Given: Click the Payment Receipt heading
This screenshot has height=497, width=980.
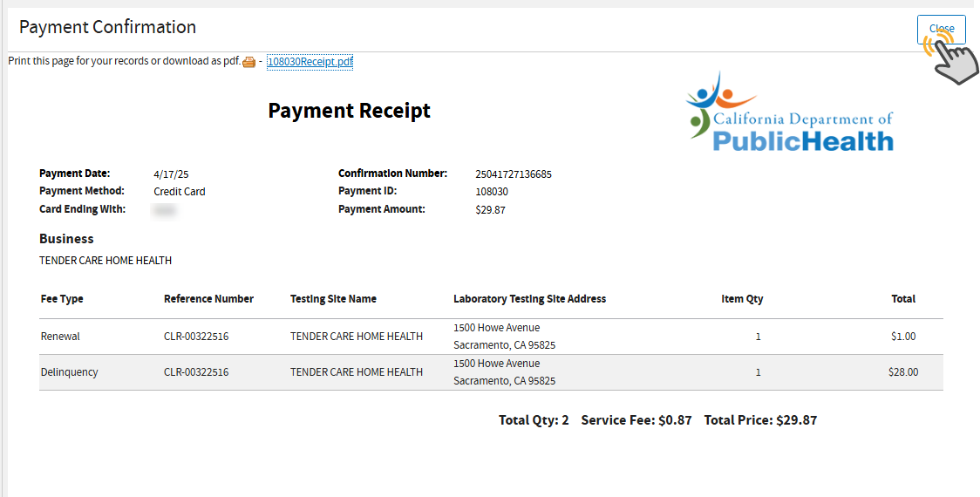Looking at the screenshot, I should tap(349, 111).
